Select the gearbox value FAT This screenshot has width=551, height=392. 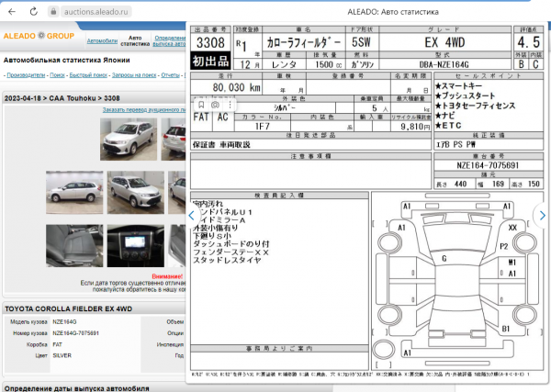tap(57, 344)
